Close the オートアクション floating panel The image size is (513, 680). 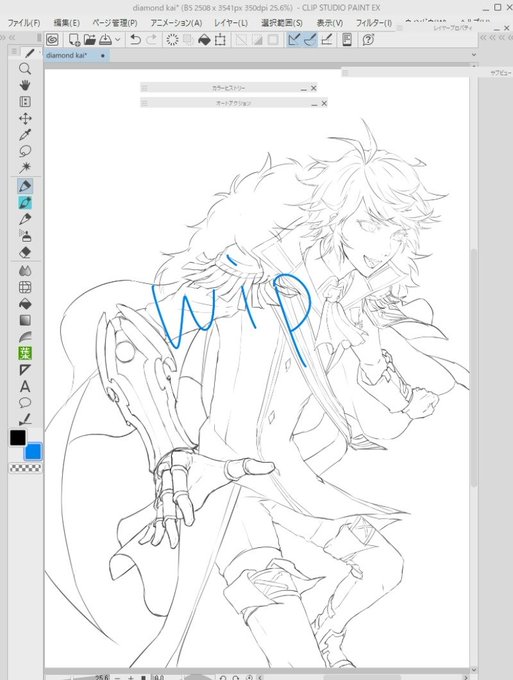[324, 103]
